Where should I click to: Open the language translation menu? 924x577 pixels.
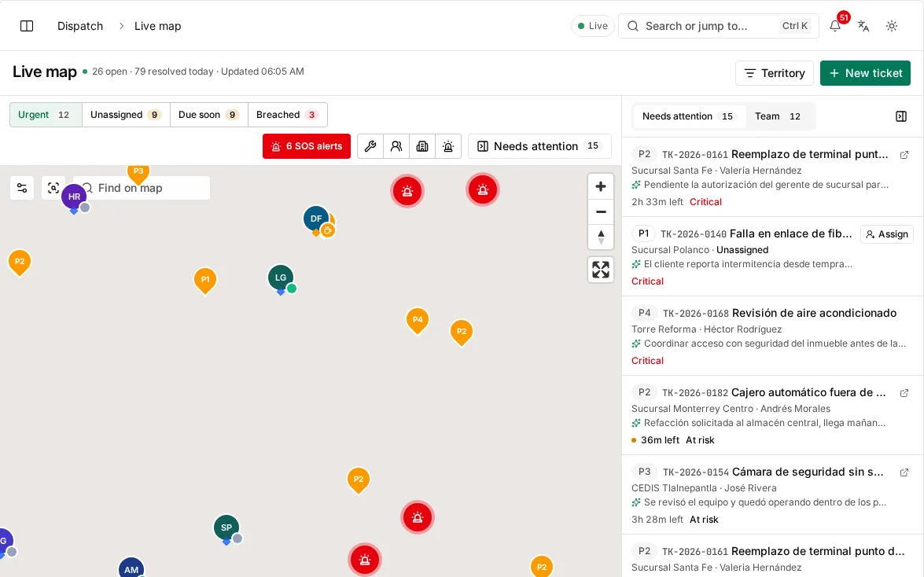(x=863, y=26)
